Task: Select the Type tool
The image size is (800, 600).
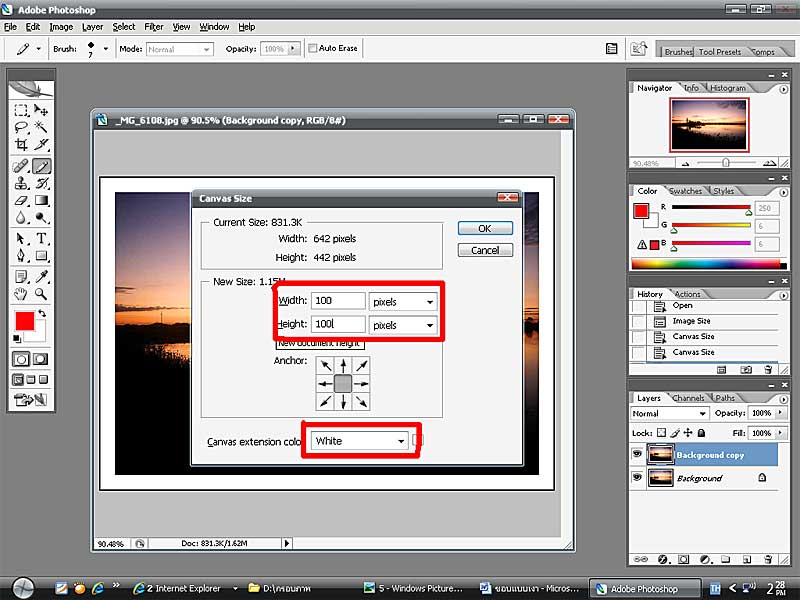Action: click(x=41, y=238)
